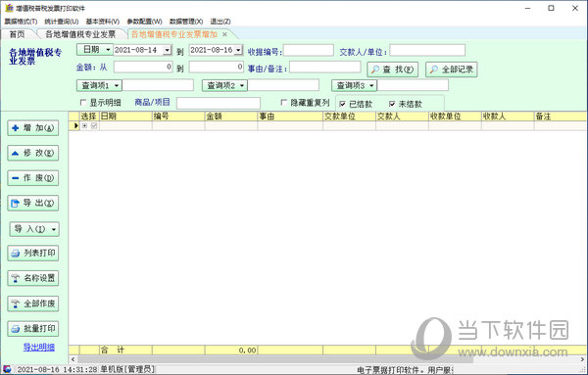
Task: Toggle the 隐藏重复列 checkbox
Action: click(284, 102)
